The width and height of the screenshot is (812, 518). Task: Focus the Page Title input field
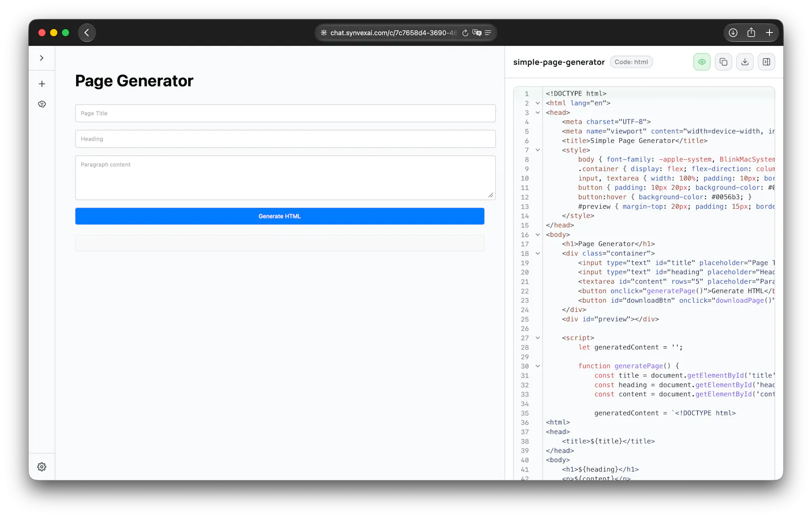tap(285, 113)
